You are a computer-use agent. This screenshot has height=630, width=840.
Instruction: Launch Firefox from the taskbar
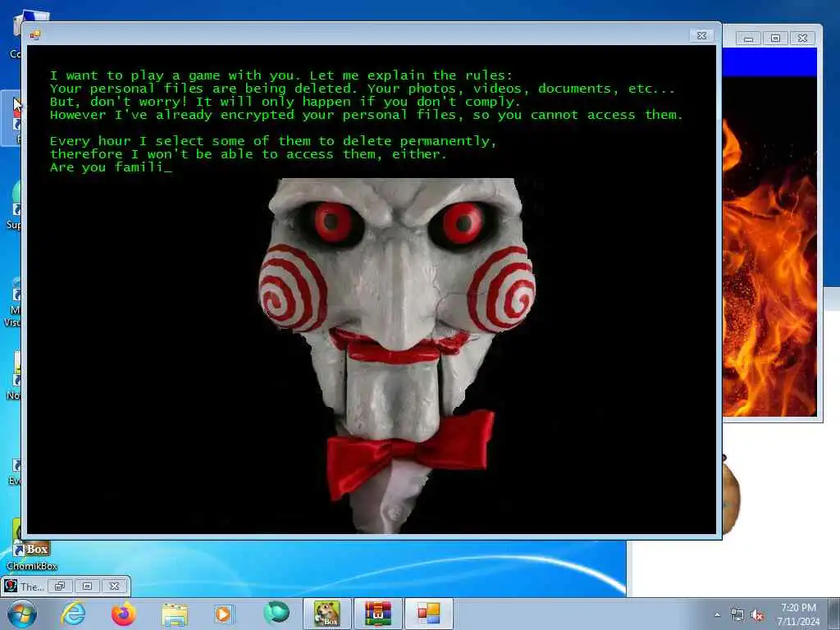(x=124, y=614)
